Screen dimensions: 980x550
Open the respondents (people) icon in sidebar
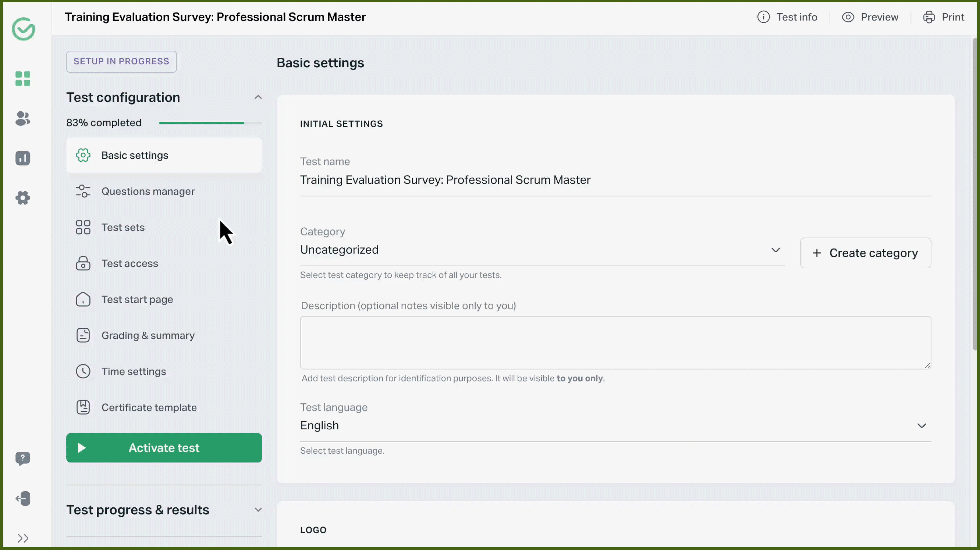(x=22, y=119)
